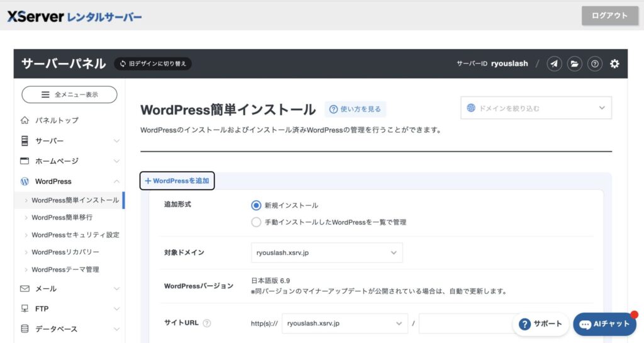Select the WordPressを追加 tab
Image resolution: width=644 pixels, height=343 pixels.
[x=177, y=181]
